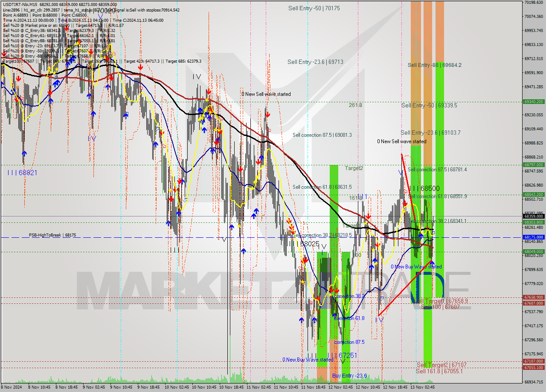
Task: Select the 'I I I 67251' wave label
Action: (x=342, y=355)
